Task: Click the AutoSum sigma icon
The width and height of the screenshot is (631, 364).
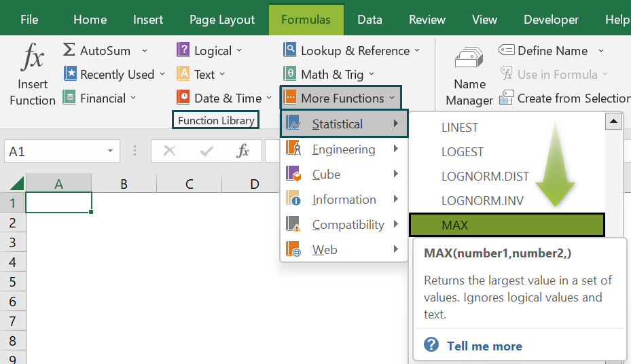Action: pos(69,50)
